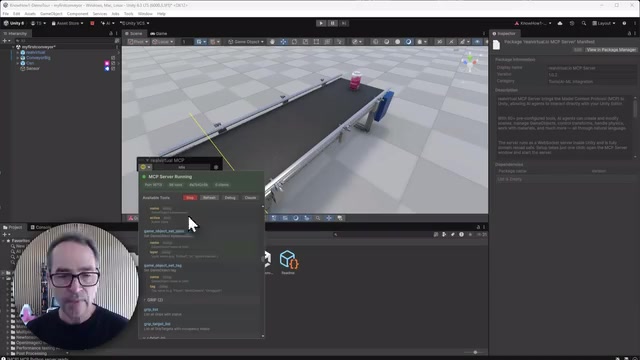Click the pink icon on Can row
This screenshot has height=360, width=640.
[x=107, y=63]
